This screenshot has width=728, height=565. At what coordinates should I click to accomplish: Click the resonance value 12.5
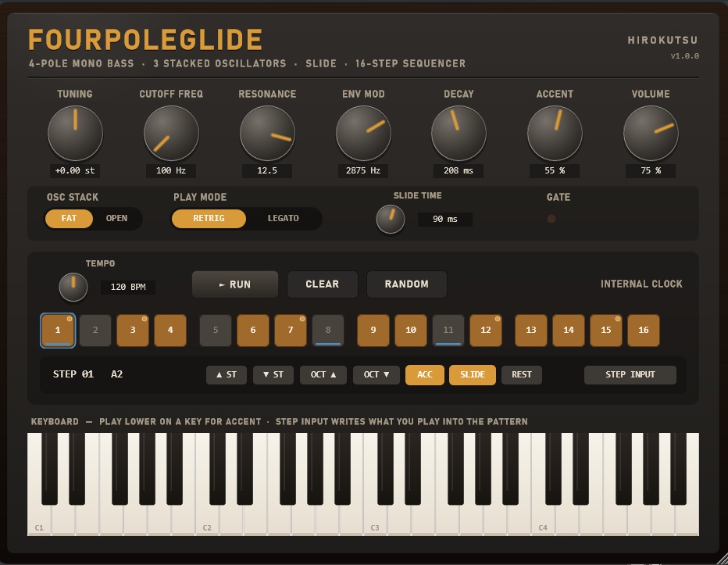click(x=267, y=170)
